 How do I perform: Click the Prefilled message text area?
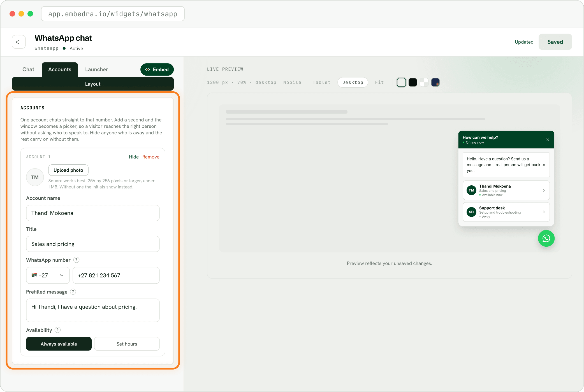(x=93, y=310)
